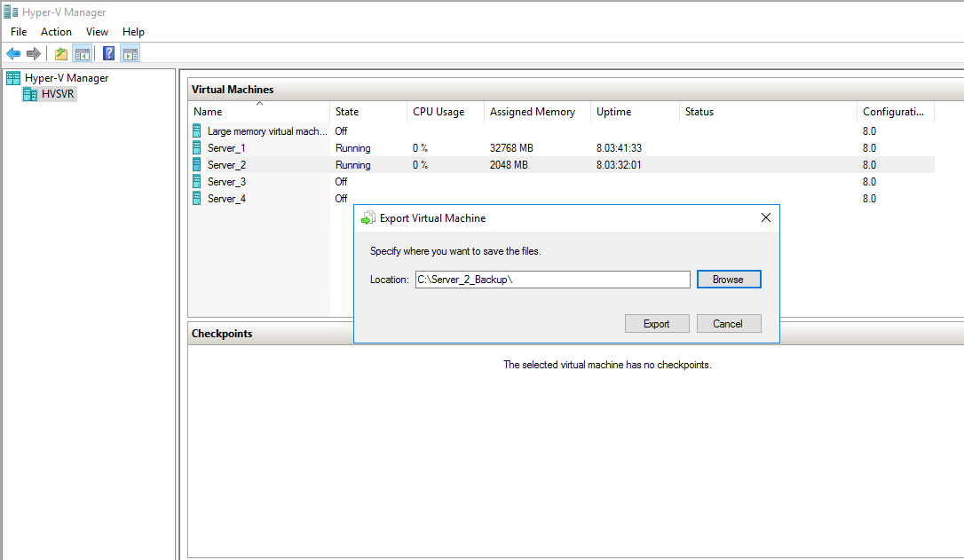This screenshot has width=964, height=560.
Task: Click the Forward arrow toolbar icon
Action: tap(34, 54)
